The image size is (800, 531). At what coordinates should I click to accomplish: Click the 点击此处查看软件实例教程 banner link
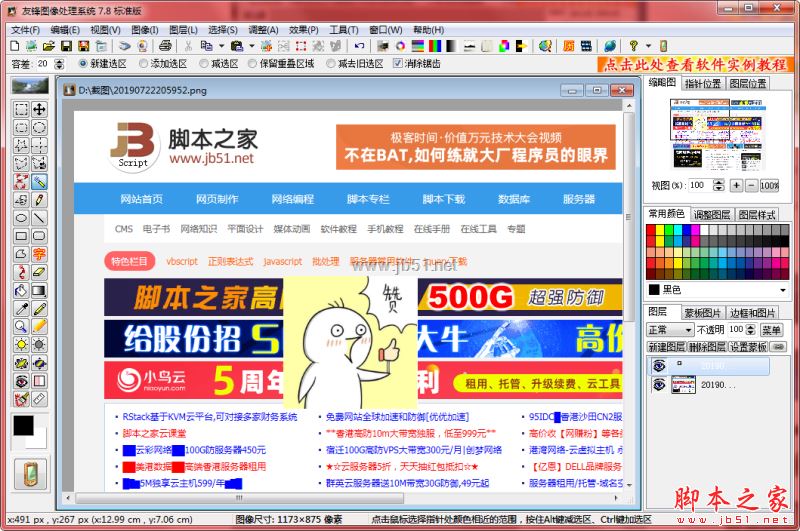(x=695, y=64)
